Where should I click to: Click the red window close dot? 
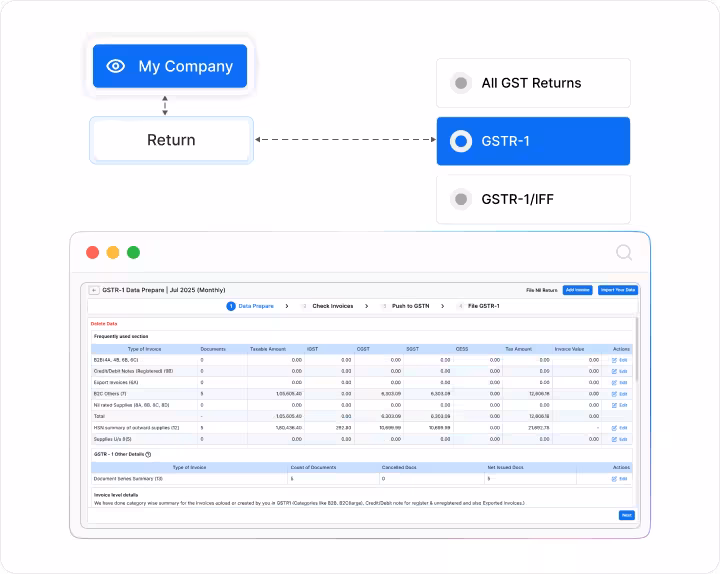92,253
